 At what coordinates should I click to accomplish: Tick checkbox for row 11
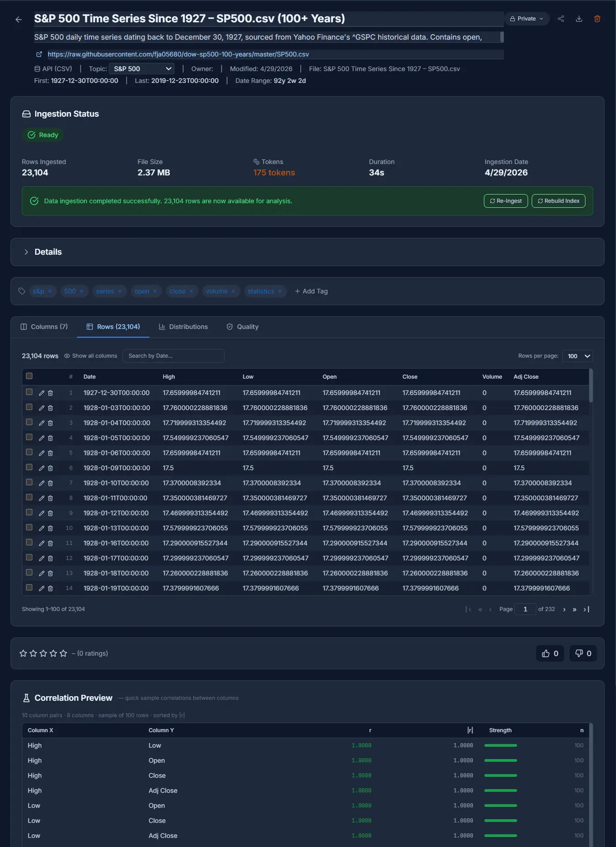point(29,542)
